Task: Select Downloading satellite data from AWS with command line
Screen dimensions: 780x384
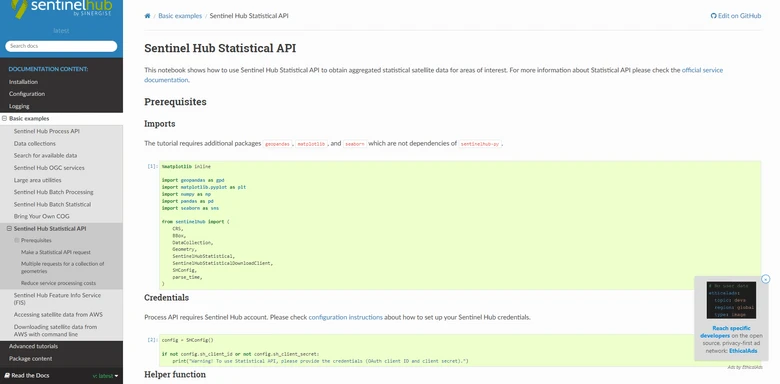Action: 55,331
